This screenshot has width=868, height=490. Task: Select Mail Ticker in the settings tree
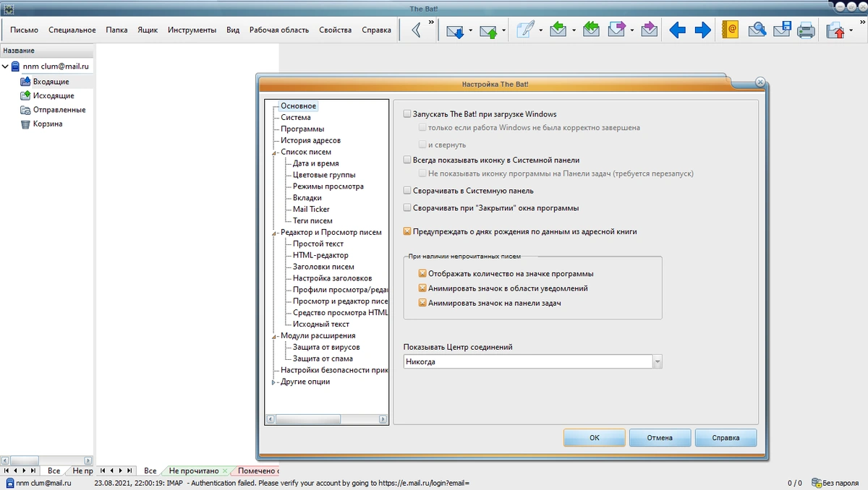tap(311, 210)
